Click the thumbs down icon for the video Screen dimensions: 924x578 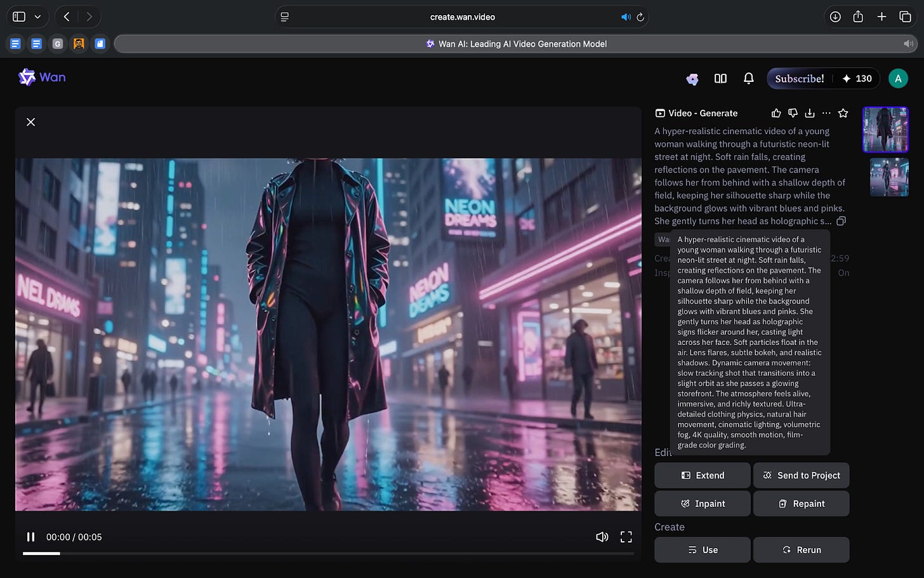pos(793,113)
